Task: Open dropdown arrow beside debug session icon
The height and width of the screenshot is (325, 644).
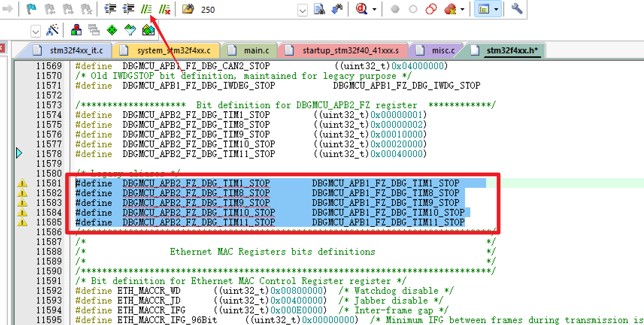Action: [x=374, y=9]
